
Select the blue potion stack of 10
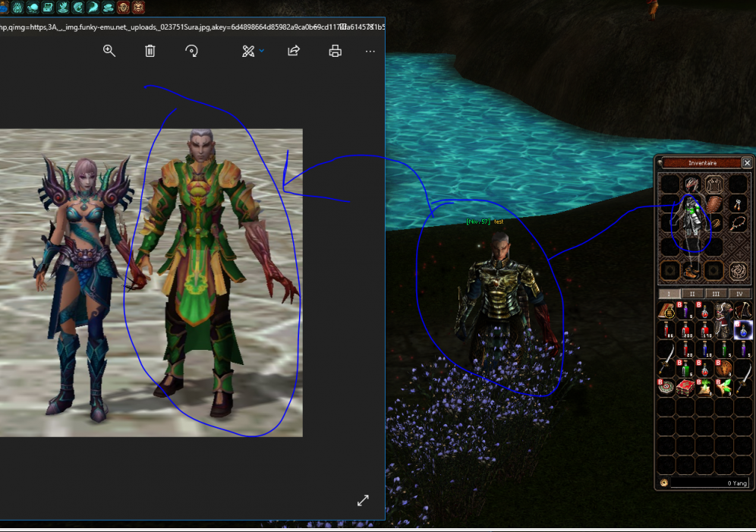[x=705, y=349]
